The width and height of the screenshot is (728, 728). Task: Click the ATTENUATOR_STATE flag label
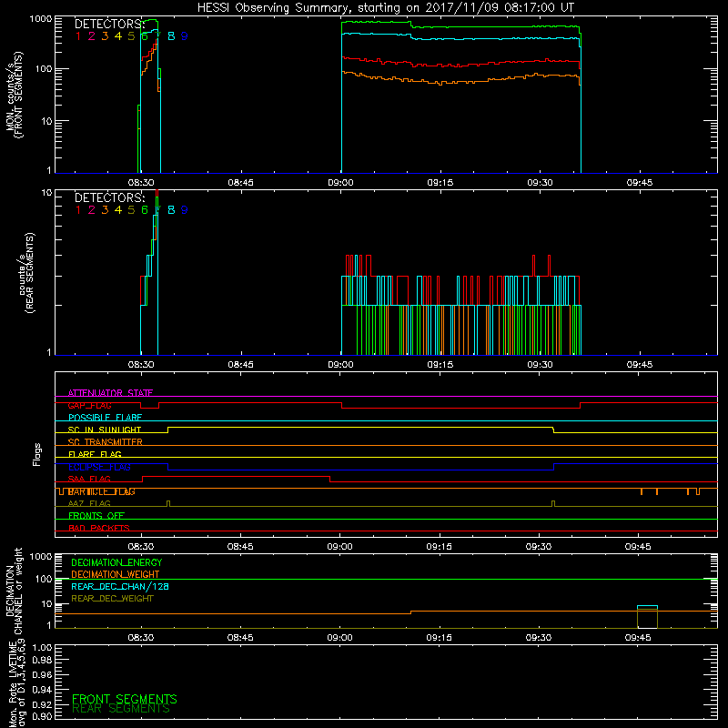[x=110, y=393]
